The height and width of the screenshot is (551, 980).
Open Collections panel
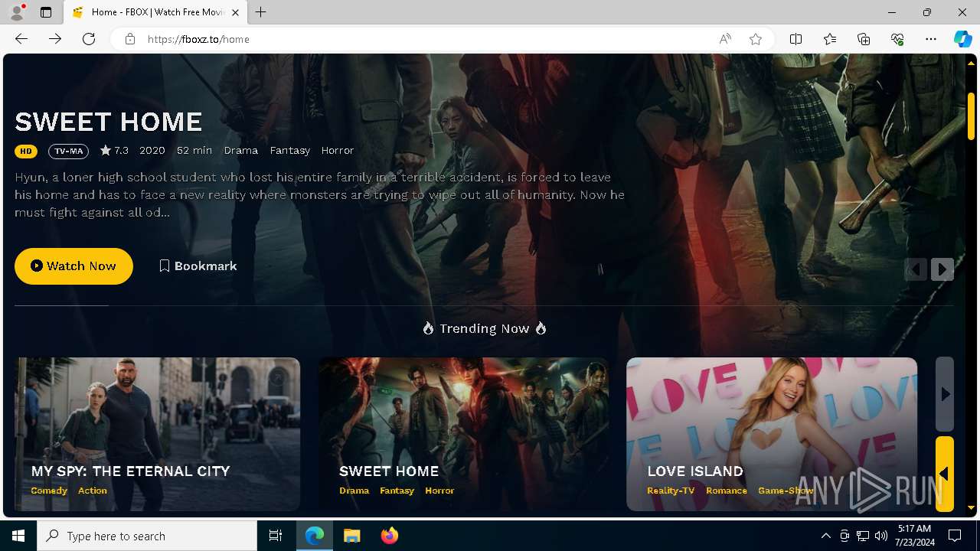864,39
